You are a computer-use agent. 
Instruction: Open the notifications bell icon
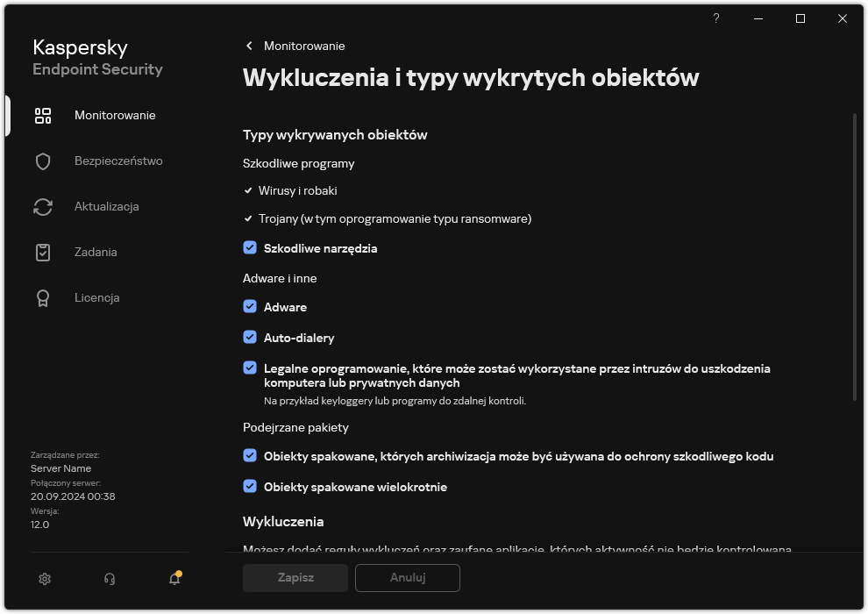click(x=174, y=580)
